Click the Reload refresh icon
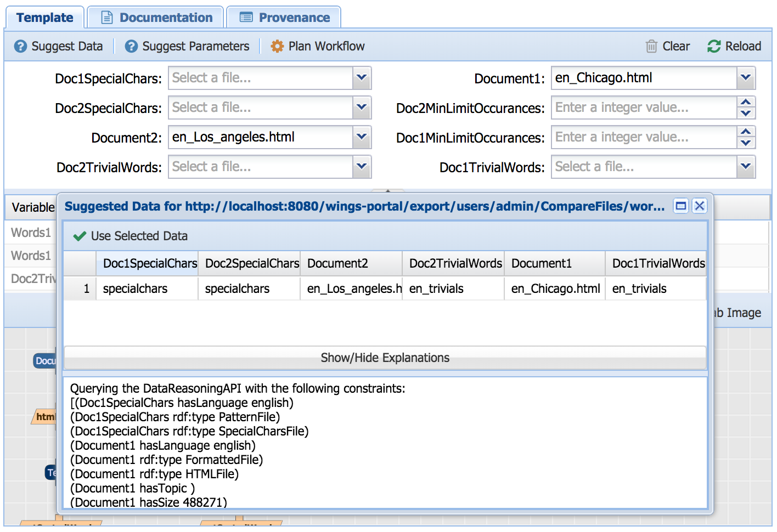The height and width of the screenshot is (532, 777). click(714, 47)
